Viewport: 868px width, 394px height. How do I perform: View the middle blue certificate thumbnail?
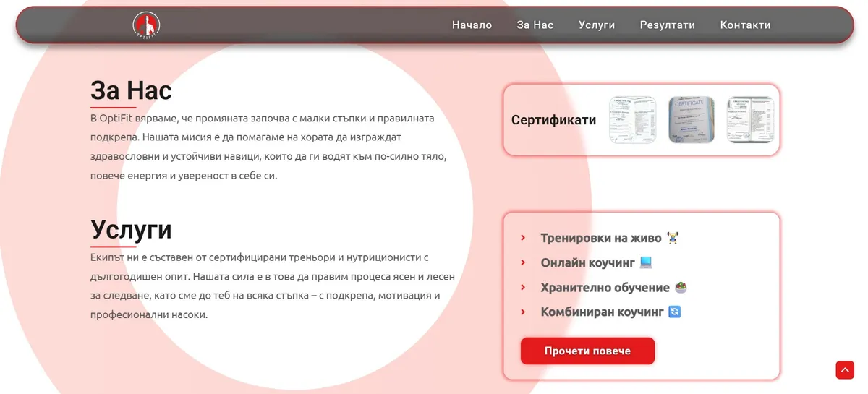[x=692, y=120]
